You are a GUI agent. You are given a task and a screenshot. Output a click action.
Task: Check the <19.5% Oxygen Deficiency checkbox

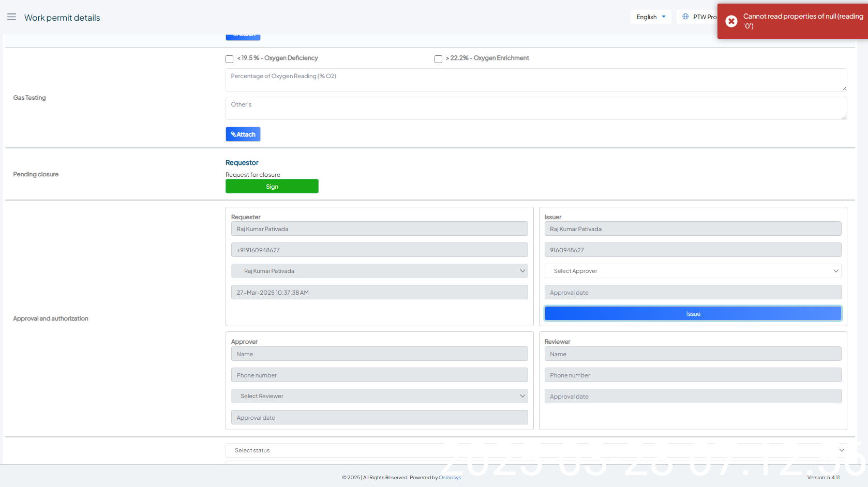pos(229,59)
